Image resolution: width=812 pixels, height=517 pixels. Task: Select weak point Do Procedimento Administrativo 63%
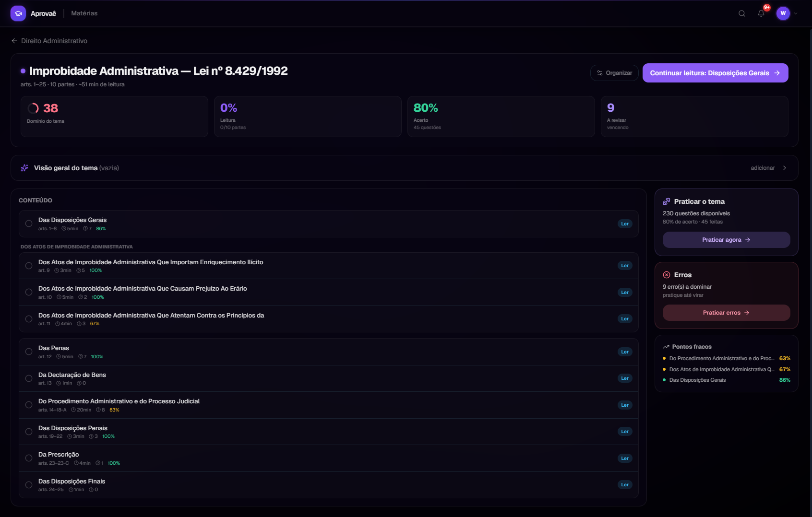[x=726, y=358]
